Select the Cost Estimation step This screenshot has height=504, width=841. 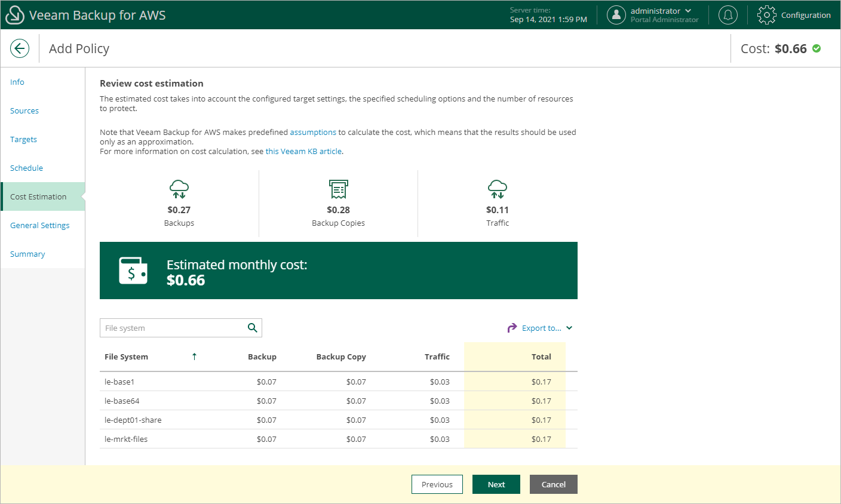(43, 196)
